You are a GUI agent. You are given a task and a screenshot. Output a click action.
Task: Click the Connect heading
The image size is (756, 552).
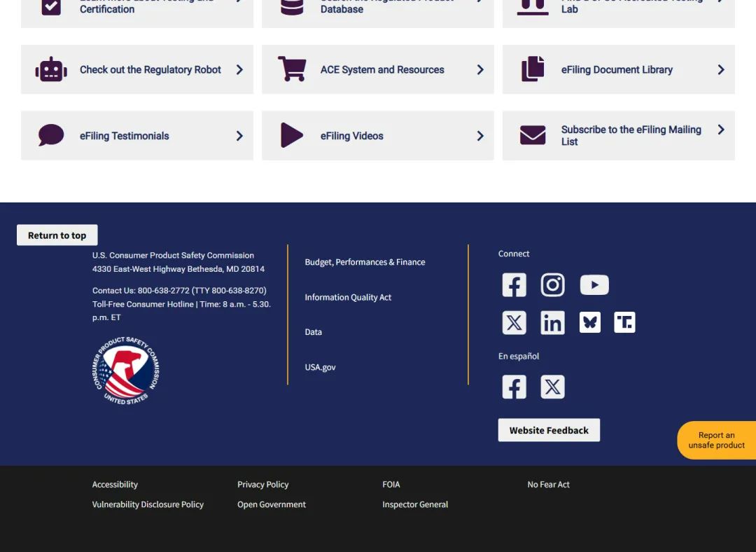click(x=514, y=254)
